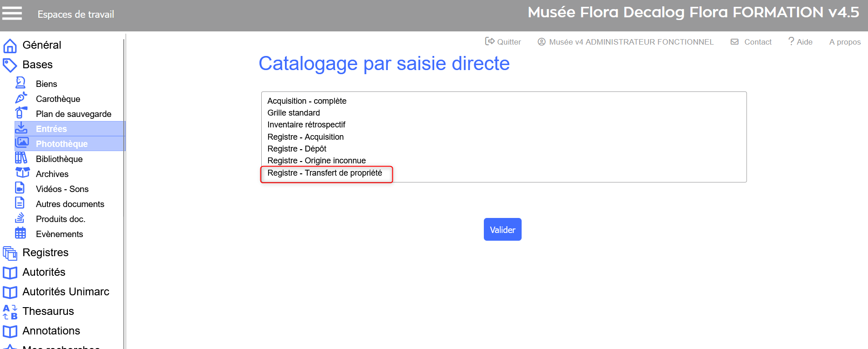Expand the Registres section
This screenshot has height=349, width=868.
[45, 253]
